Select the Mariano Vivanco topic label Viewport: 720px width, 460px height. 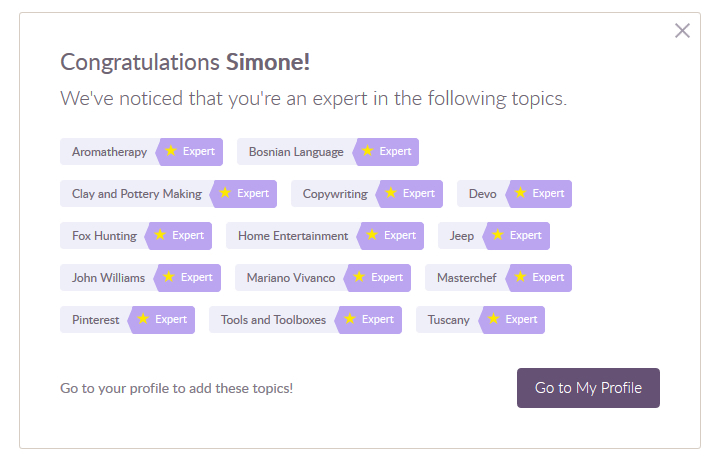pos(291,278)
